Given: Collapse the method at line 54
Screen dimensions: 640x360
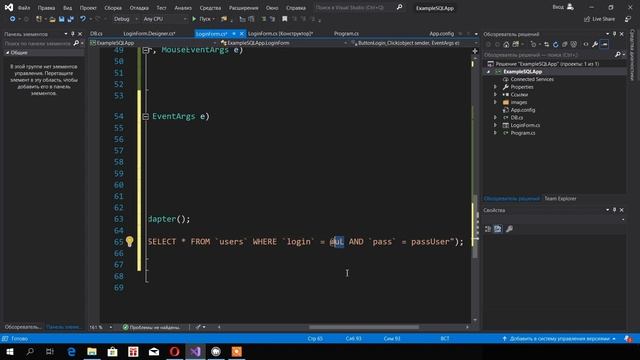Looking at the screenshot, I should 146,117.
